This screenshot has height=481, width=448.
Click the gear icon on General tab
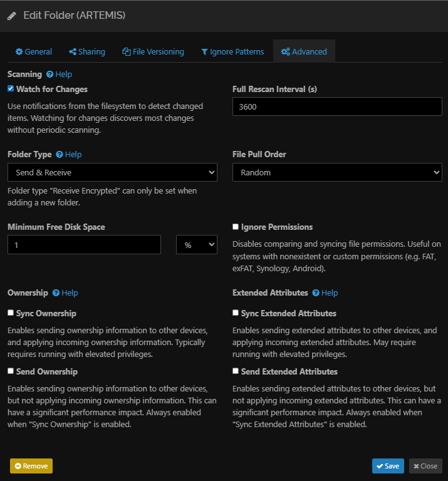point(19,52)
